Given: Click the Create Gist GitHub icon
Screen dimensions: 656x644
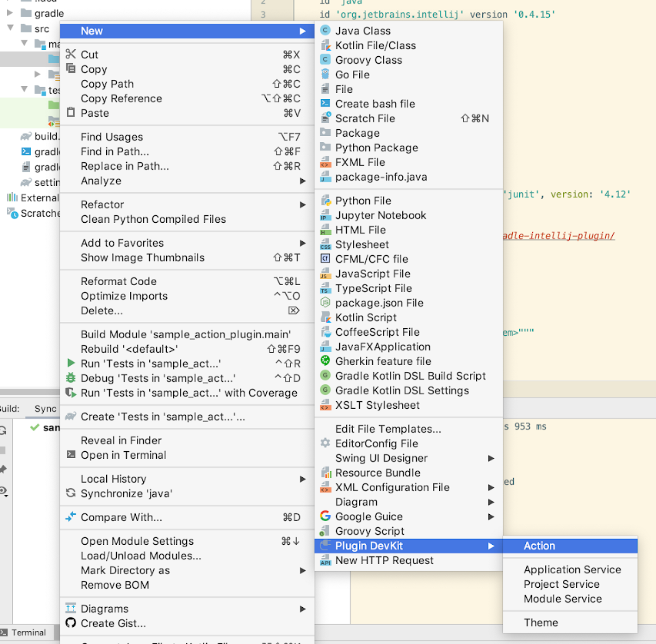Looking at the screenshot, I should (x=71, y=623).
